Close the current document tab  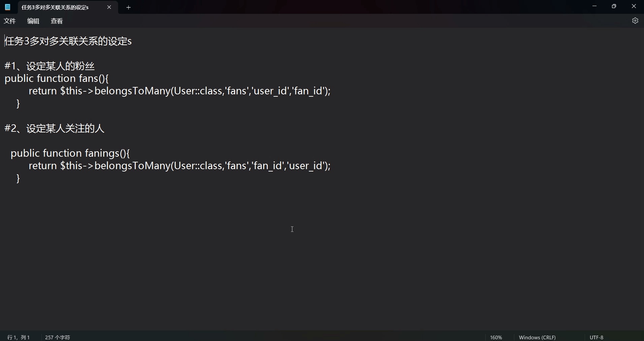109,7
